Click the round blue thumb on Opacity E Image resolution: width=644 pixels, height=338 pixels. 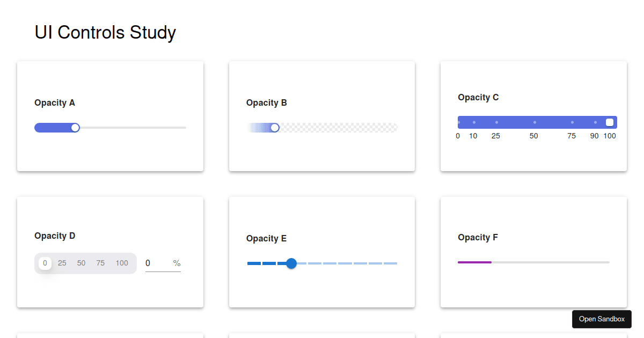[291, 263]
